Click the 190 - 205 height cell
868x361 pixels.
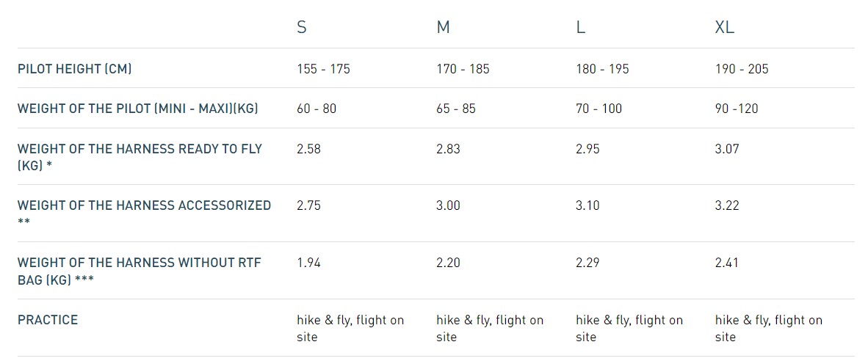(742, 69)
